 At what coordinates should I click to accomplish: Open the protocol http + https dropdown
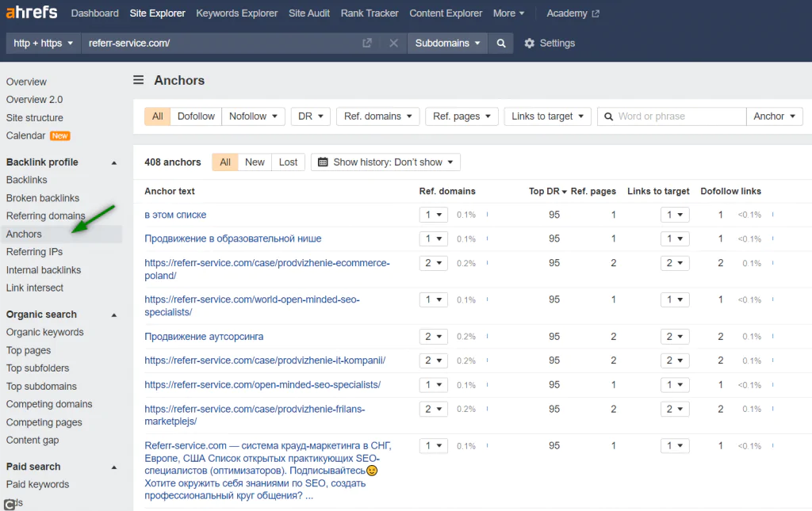click(x=43, y=43)
